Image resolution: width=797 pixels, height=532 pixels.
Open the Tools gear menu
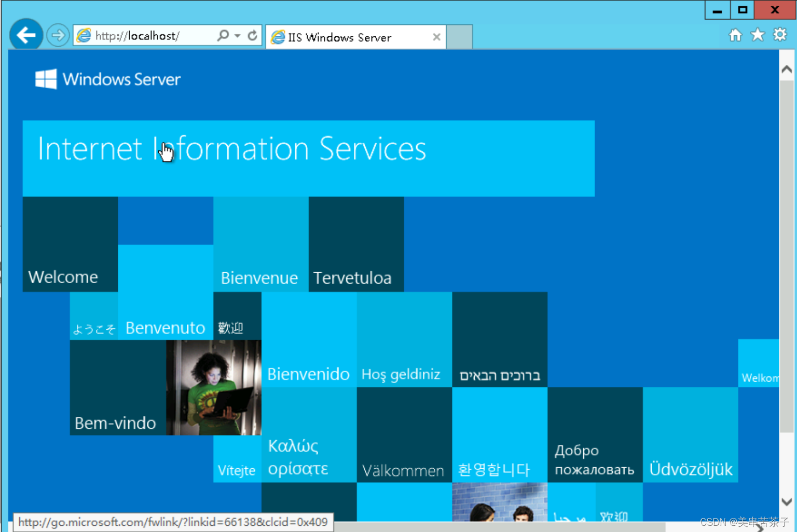[780, 35]
